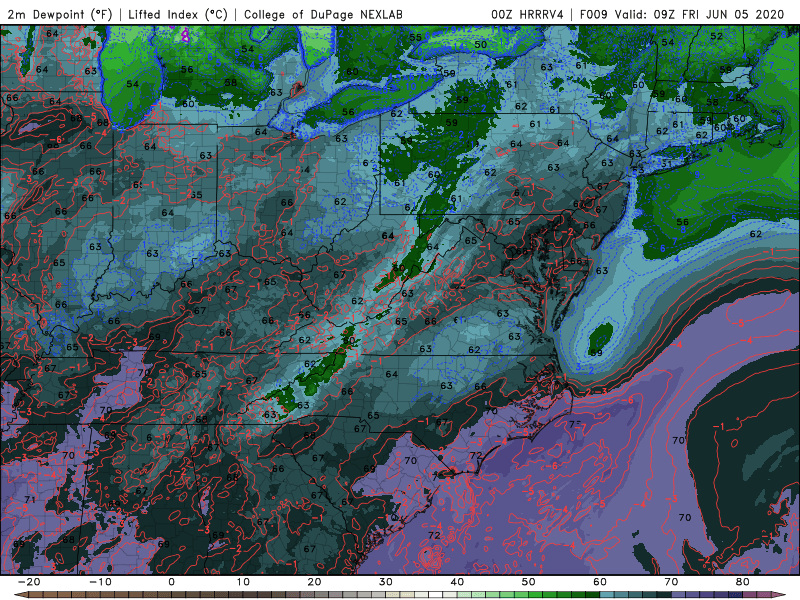The height and width of the screenshot is (600, 800).
Task: Click the '60' color scale label
Action: (600, 582)
